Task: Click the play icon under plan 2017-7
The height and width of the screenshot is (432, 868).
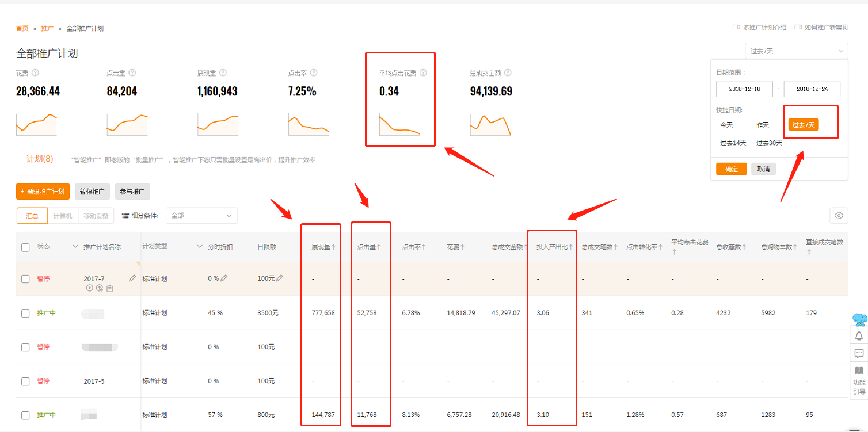Action: [89, 288]
